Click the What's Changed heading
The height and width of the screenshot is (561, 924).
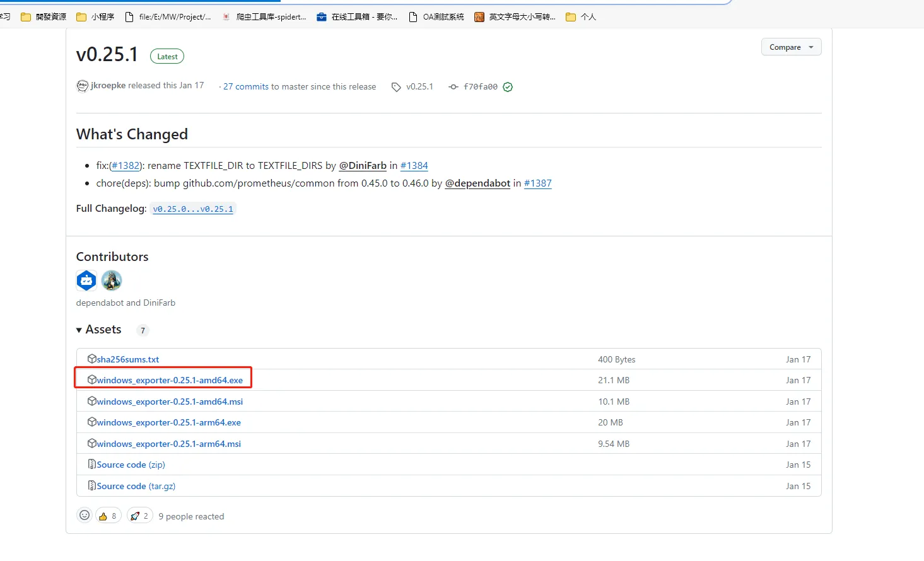pos(132,134)
